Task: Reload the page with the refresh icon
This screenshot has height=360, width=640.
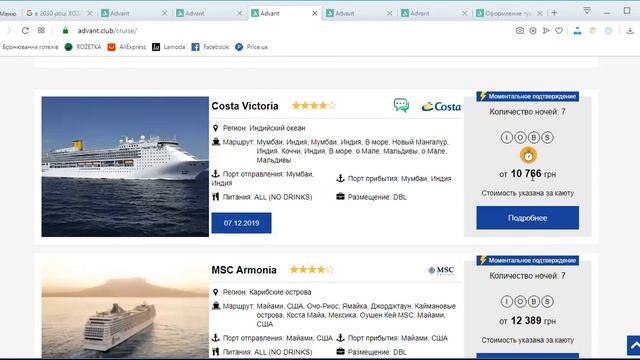Action: click(x=25, y=30)
